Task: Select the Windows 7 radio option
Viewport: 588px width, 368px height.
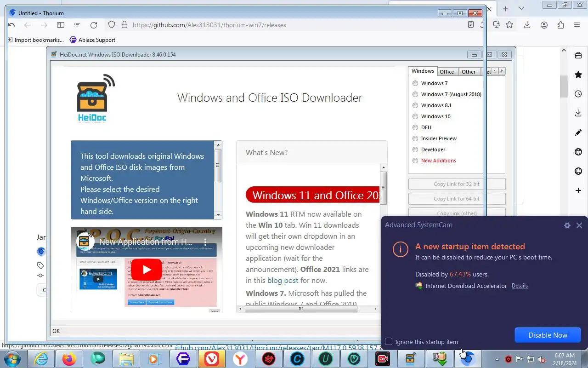Action: click(x=415, y=83)
